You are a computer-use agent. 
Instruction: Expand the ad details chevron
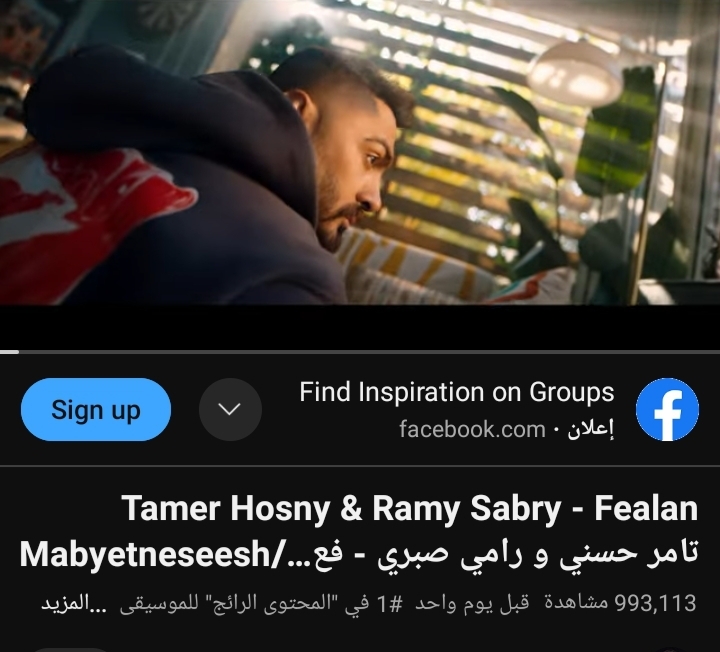pos(230,410)
